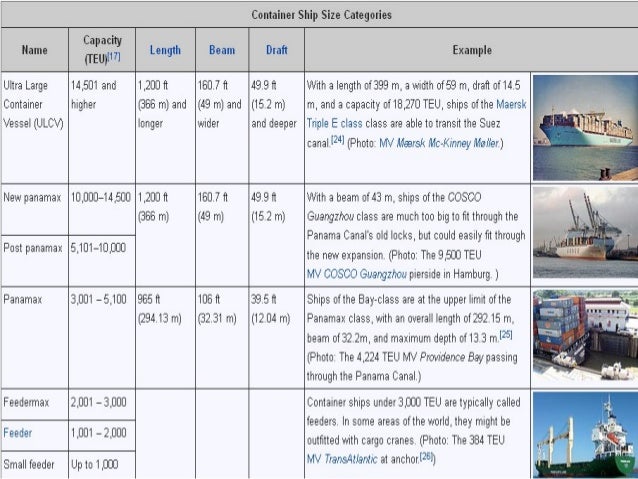This screenshot has height=479, width=638.
Task: Select the 'Small feeder' cell
Action: pyautogui.click(x=35, y=465)
